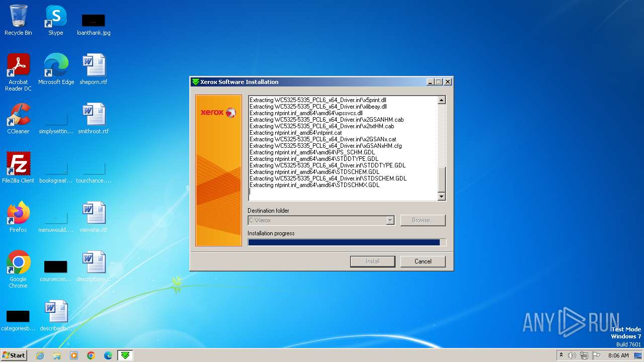Close the Xerox Software Installation window

click(x=448, y=82)
